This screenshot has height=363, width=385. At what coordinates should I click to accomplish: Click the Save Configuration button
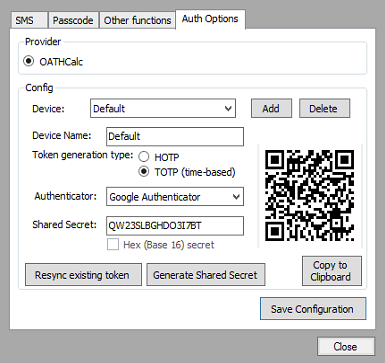point(313,309)
